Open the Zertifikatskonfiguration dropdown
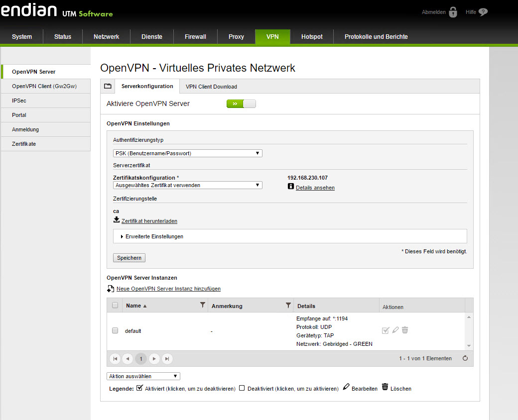This screenshot has width=518, height=420. click(188, 185)
